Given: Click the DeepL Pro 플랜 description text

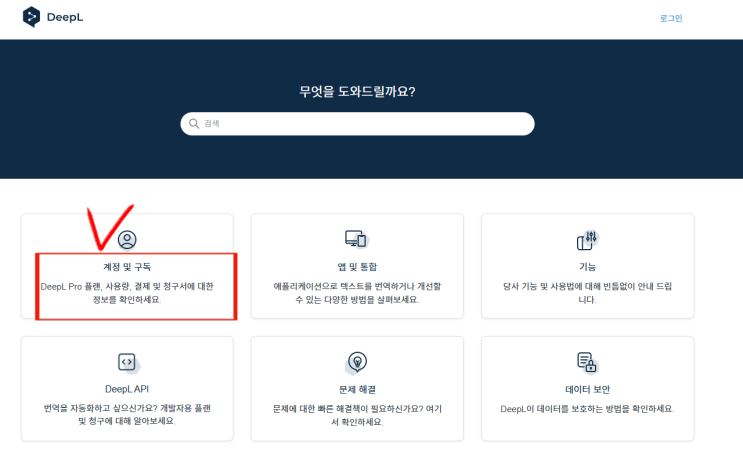Looking at the screenshot, I should coord(127,293).
